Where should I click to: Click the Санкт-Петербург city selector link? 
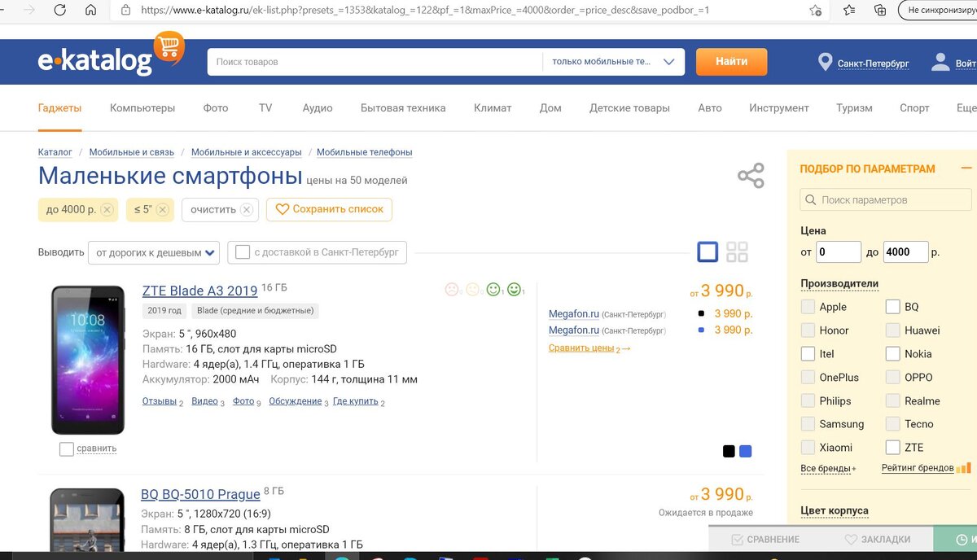click(x=873, y=63)
